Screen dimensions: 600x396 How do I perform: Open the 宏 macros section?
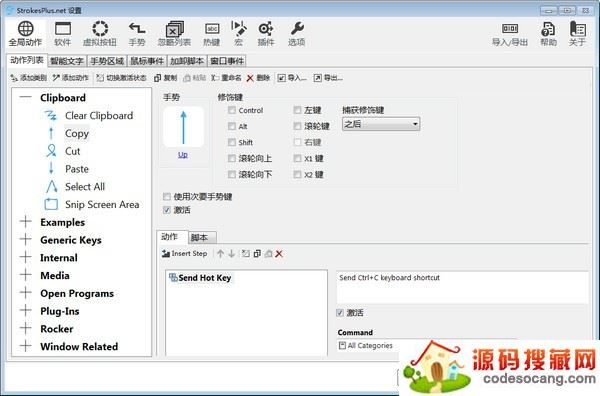point(238,34)
